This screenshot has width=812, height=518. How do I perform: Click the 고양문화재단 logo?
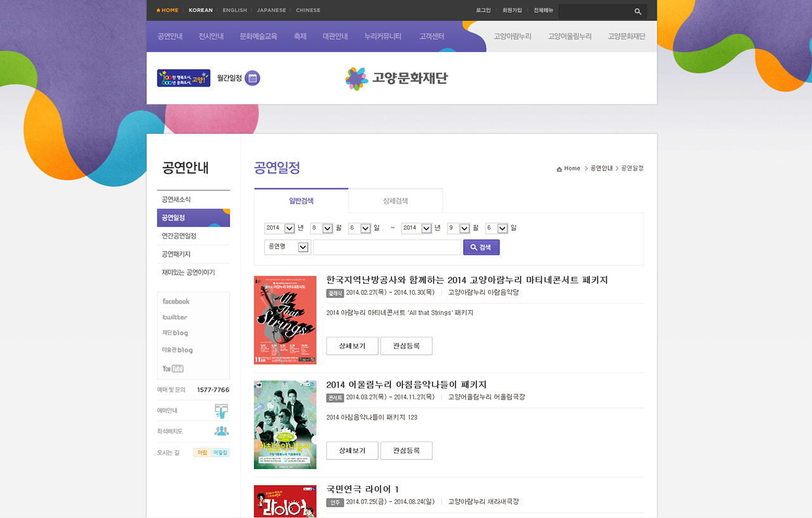(396, 79)
